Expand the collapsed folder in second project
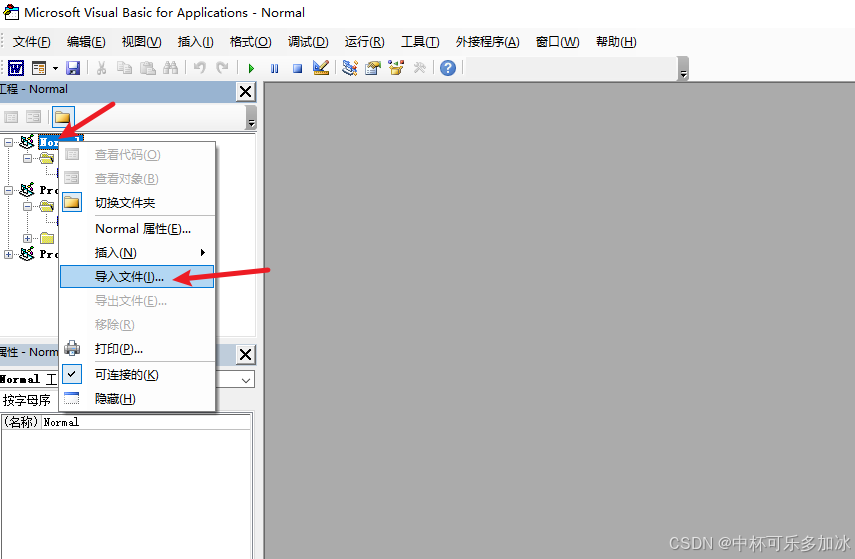The width and height of the screenshot is (855, 559). pos(27,238)
